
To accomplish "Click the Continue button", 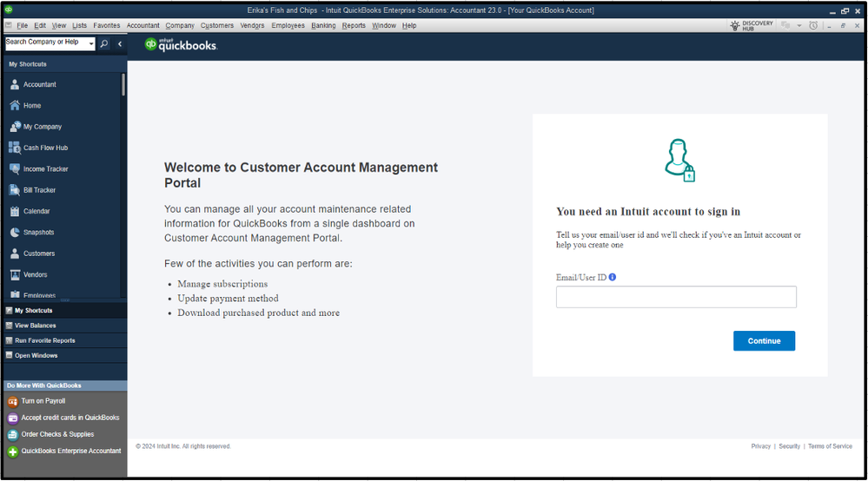I will tap(764, 341).
